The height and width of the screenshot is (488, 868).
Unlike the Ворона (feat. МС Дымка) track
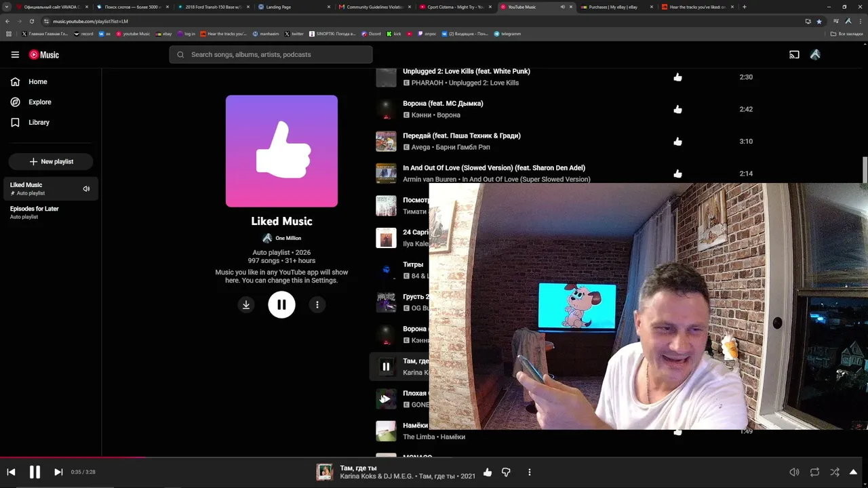pos(677,109)
